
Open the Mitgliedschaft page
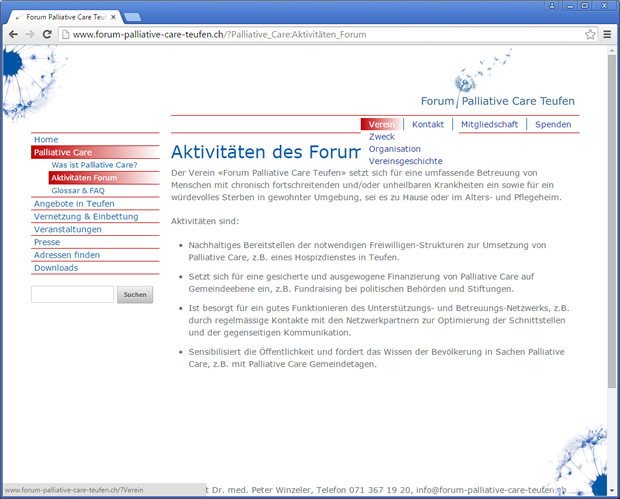point(489,124)
